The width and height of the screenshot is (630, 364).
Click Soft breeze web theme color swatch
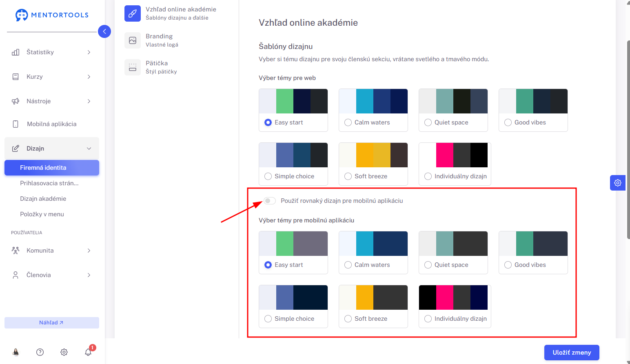click(373, 155)
